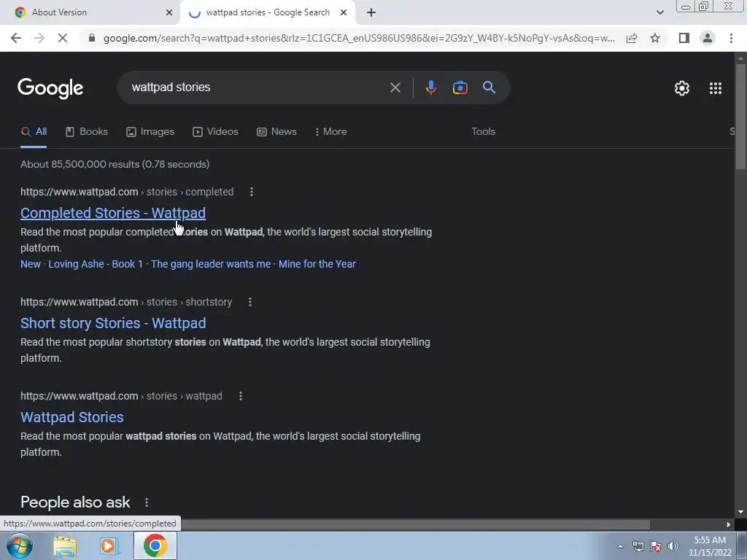This screenshot has height=560, width=747.
Task: Open the More search filters menu
Action: click(x=330, y=132)
